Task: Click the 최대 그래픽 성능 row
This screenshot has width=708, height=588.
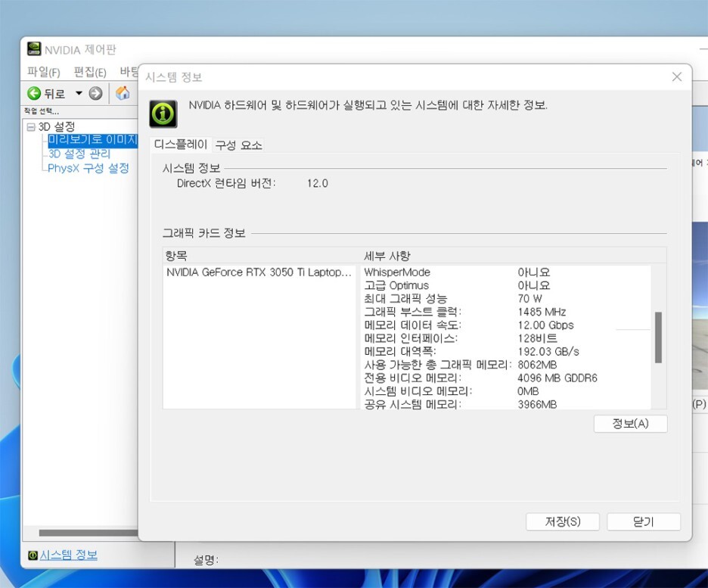Action: 507,298
